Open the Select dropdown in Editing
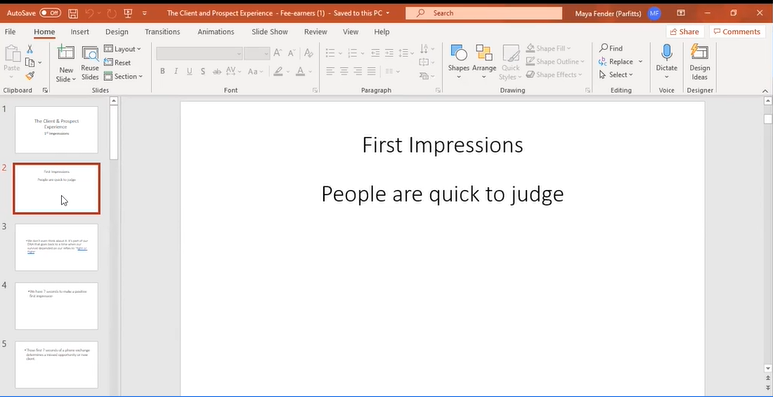This screenshot has height=397, width=773. click(x=616, y=75)
